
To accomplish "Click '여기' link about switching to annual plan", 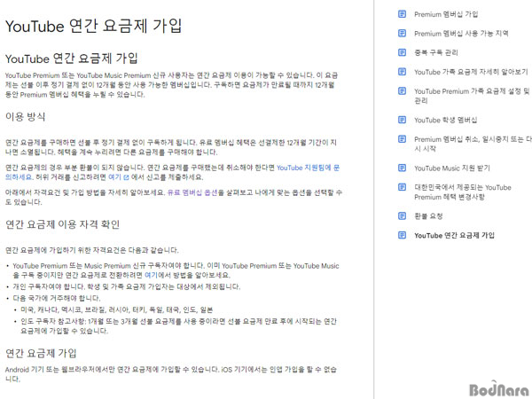I will pos(151,275).
